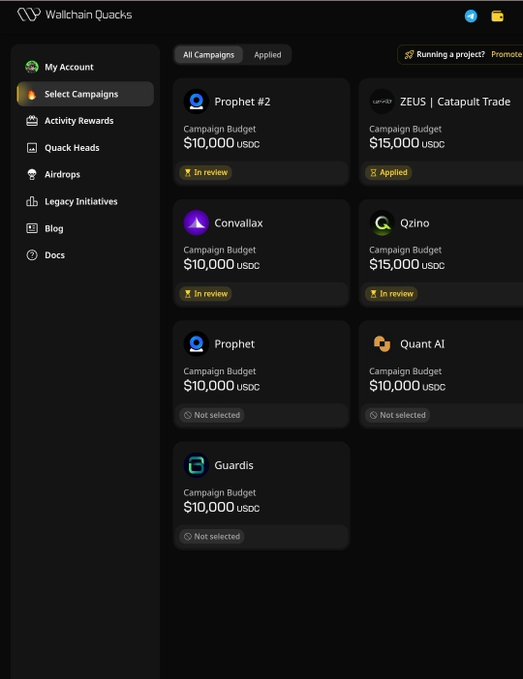This screenshot has height=679, width=523.
Task: Click the Prophet campaign title text
Action: pos(234,344)
